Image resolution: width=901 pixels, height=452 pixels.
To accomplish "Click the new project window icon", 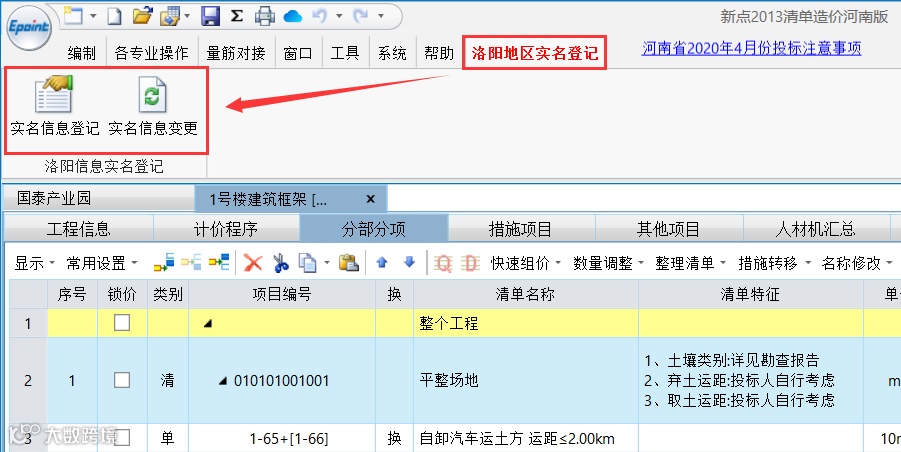I will [x=73, y=15].
